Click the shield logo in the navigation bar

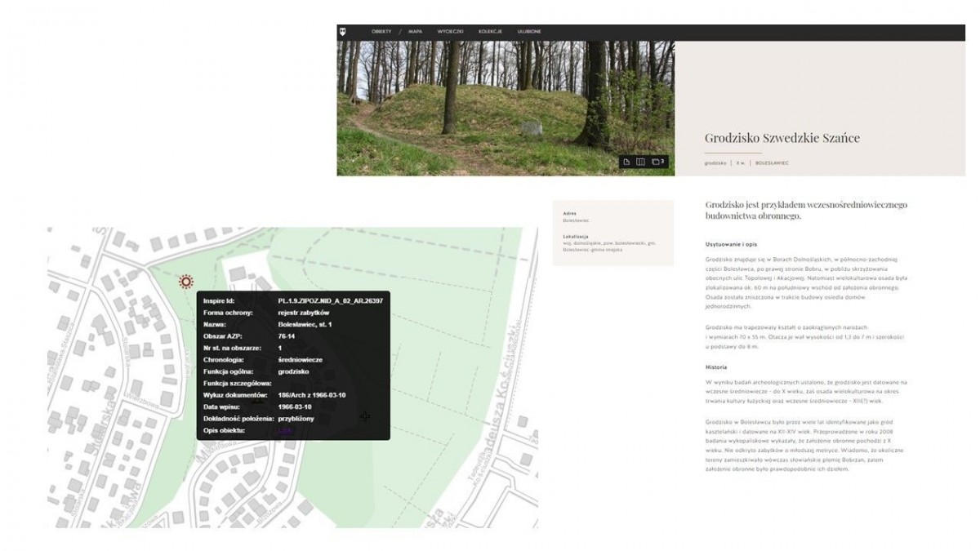pos(343,32)
